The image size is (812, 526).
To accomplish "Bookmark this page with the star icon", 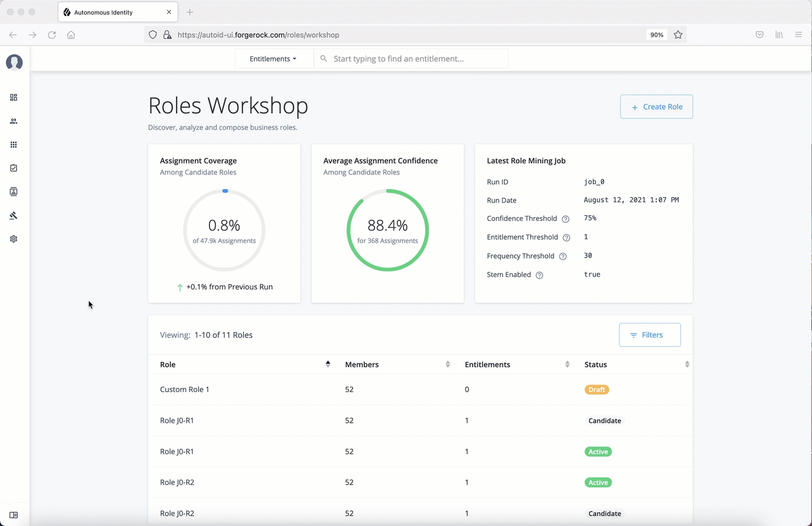I will point(678,35).
